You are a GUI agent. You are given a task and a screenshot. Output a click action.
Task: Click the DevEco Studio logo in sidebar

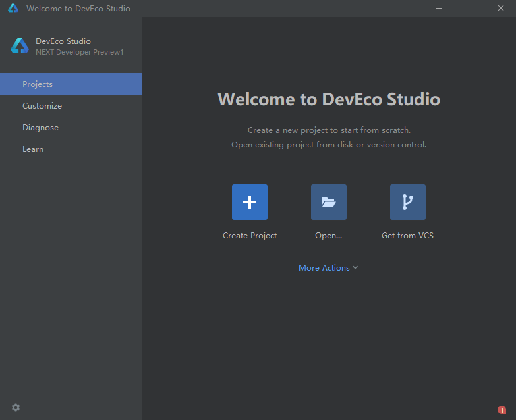tap(20, 46)
